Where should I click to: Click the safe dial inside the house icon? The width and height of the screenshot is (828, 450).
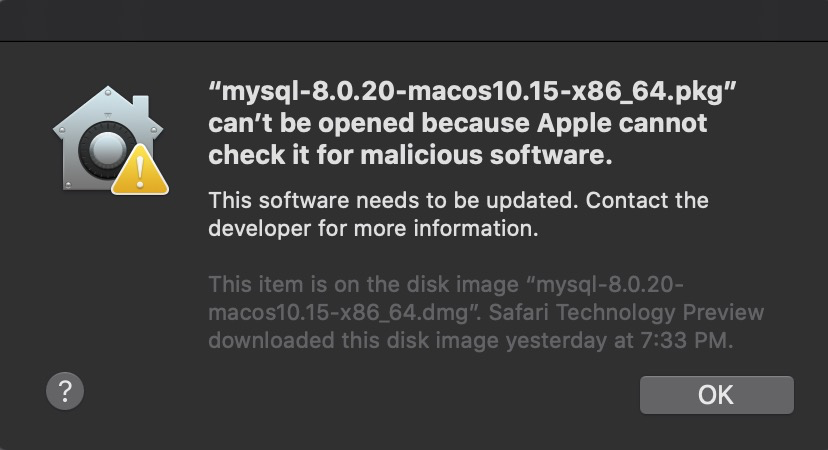[x=105, y=149]
